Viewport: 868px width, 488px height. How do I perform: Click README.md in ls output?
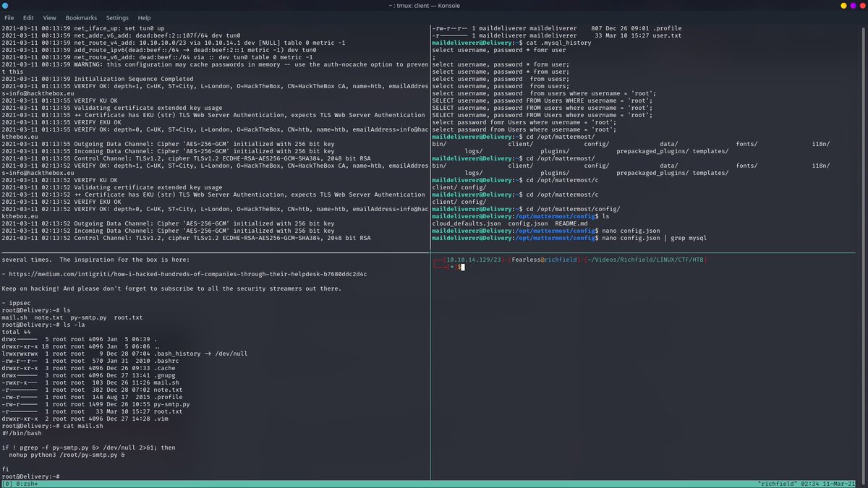click(x=573, y=224)
